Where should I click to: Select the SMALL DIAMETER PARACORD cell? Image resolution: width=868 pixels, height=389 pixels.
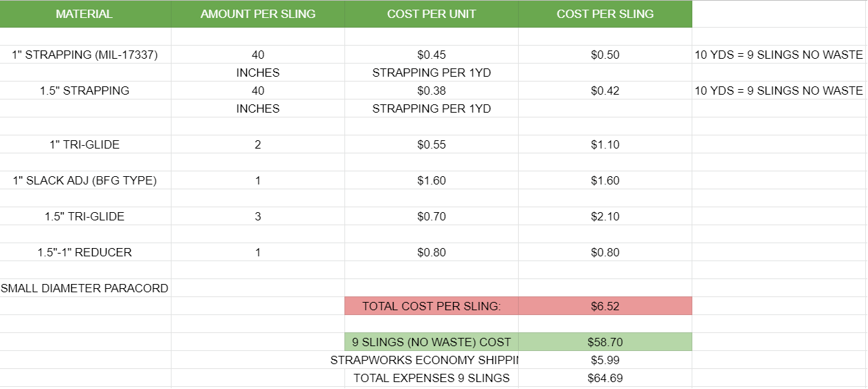(x=84, y=288)
